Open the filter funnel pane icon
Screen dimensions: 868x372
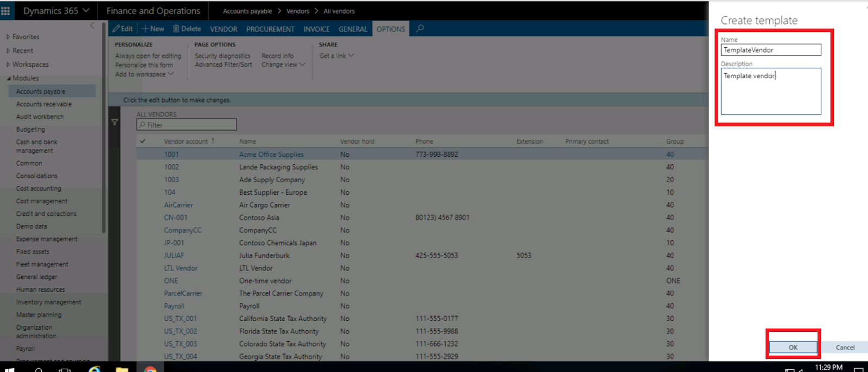tap(114, 122)
